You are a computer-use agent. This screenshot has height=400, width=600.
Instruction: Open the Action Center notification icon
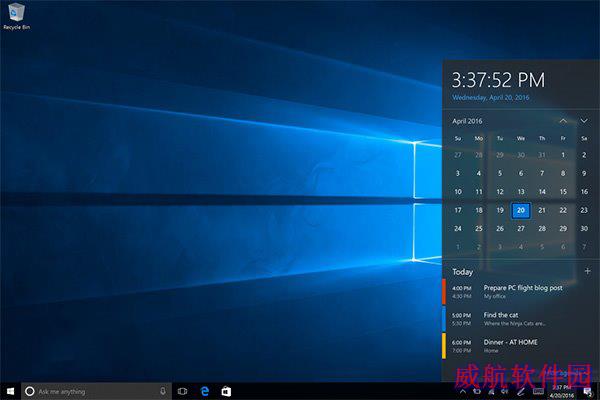click(x=587, y=391)
